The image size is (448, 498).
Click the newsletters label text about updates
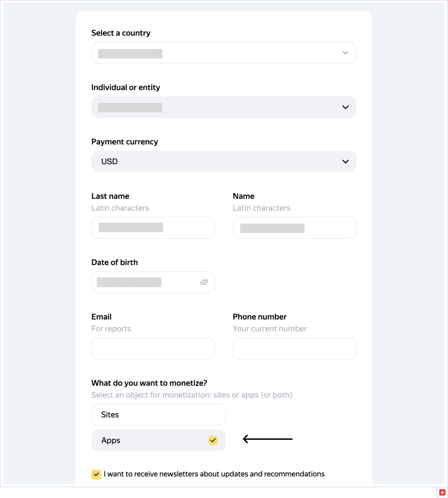(x=214, y=474)
